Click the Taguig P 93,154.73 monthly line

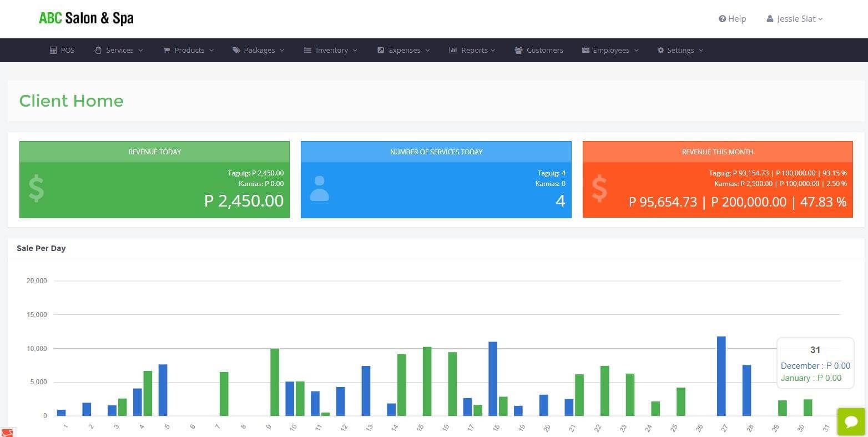(778, 173)
